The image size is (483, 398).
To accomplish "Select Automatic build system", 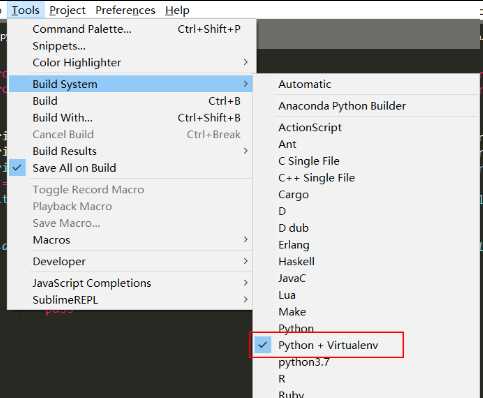I will [367, 84].
